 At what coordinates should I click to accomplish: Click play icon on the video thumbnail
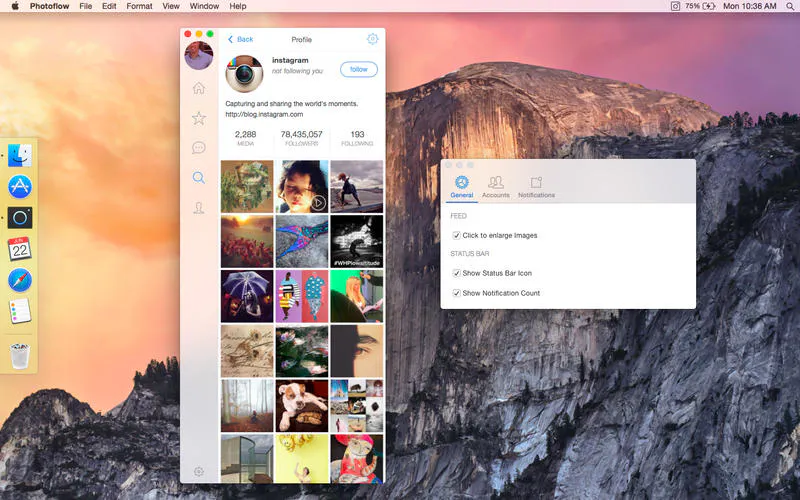318,203
